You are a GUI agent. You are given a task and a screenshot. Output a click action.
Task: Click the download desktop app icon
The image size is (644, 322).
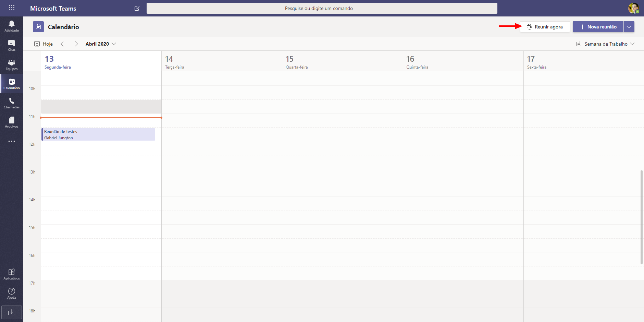[x=12, y=312]
